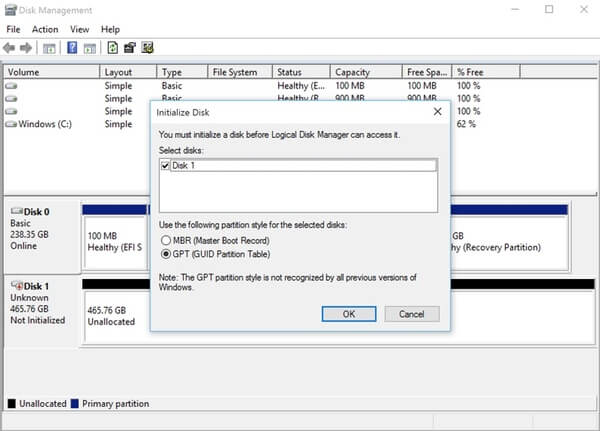This screenshot has width=600, height=431.
Task: Click the Refresh toolbar icon
Action: (112, 48)
